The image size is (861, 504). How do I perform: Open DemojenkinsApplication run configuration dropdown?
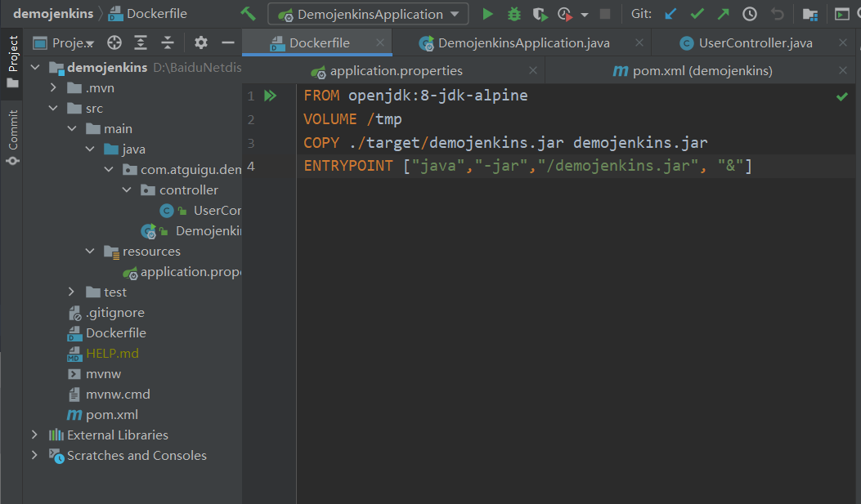click(x=368, y=14)
